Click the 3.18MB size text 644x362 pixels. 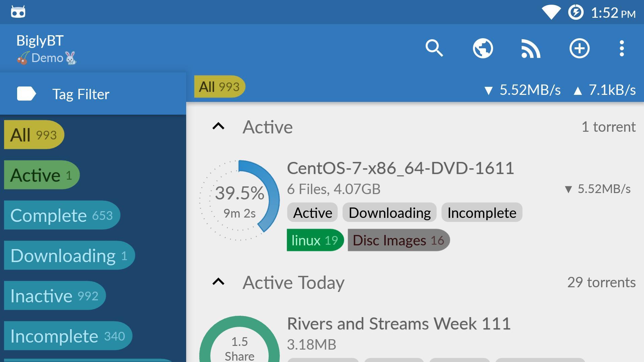pyautogui.click(x=312, y=345)
